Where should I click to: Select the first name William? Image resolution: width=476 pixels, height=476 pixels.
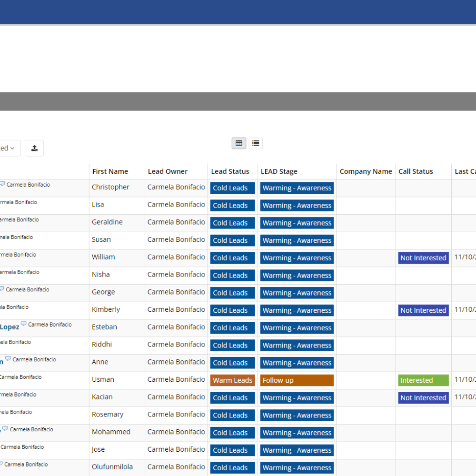[x=103, y=257]
